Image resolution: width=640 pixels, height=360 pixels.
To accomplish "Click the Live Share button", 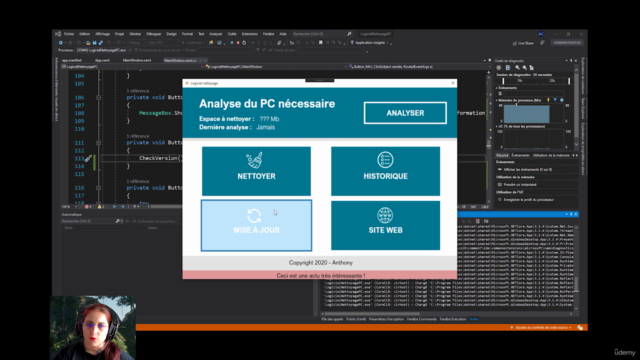I will click(523, 43).
